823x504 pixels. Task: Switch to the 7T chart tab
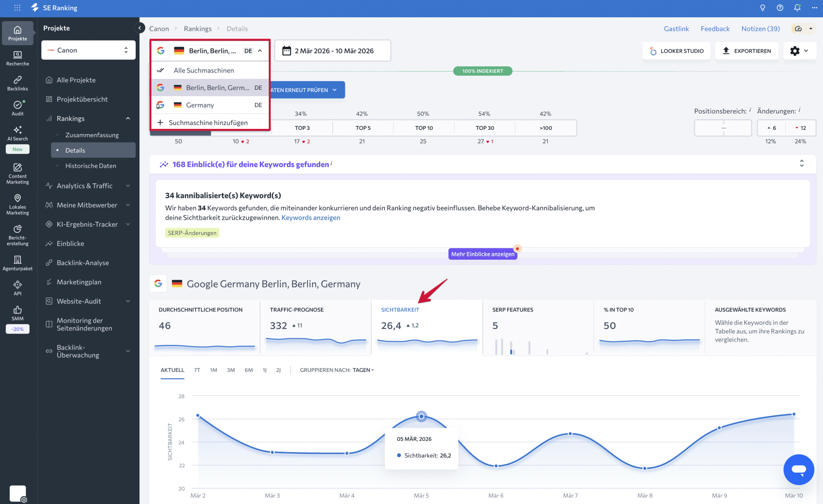click(197, 370)
